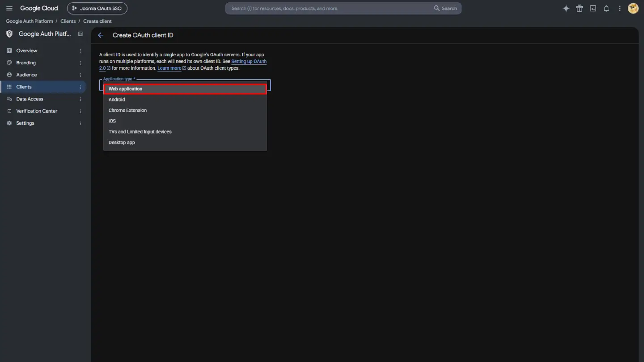
Task: Click the Search button in the top bar
Action: (445, 8)
